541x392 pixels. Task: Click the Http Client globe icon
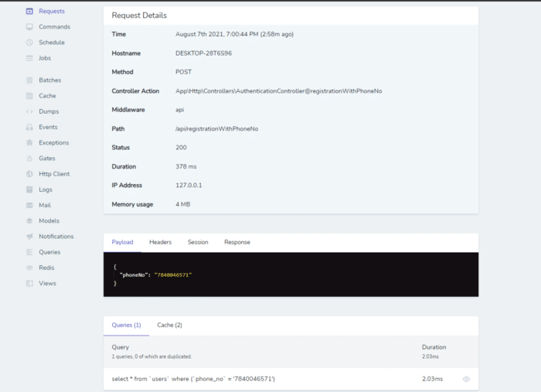click(29, 174)
